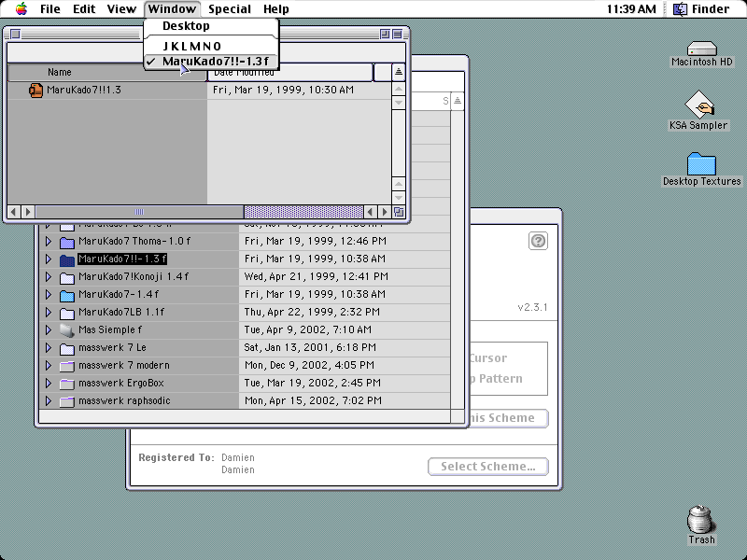Select the KSA Sampler desktop icon
This screenshot has width=747, height=560.
pyautogui.click(x=698, y=105)
